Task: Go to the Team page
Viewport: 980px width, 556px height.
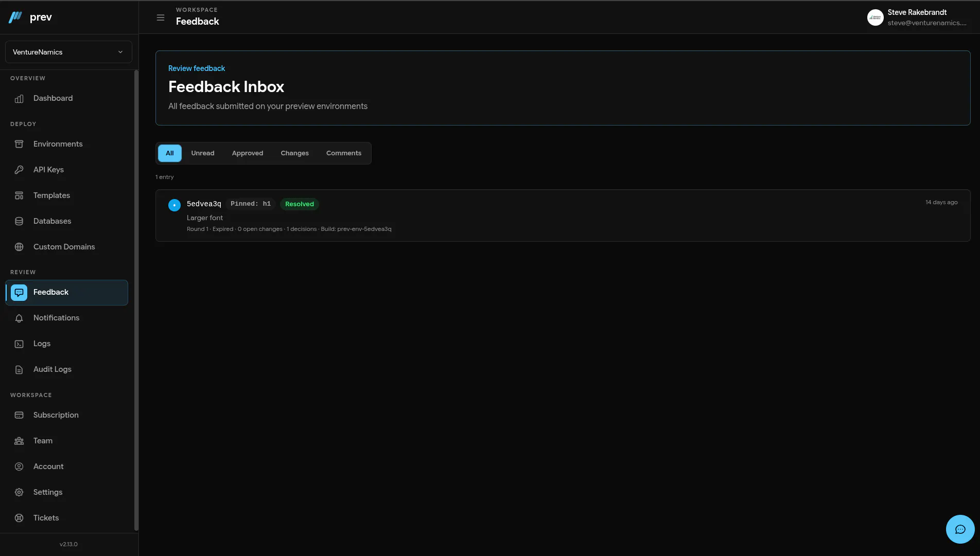Action: 66,441
